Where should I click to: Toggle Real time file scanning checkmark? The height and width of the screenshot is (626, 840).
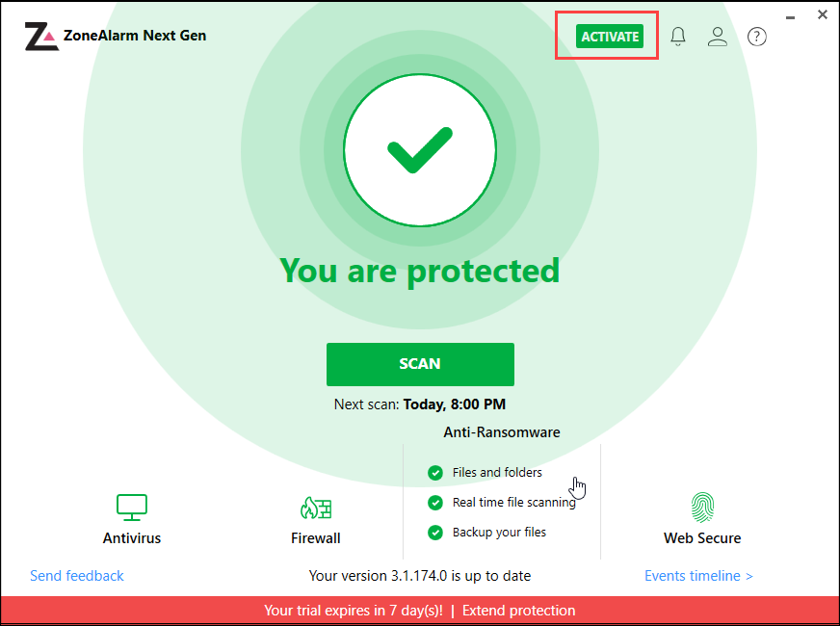[x=436, y=503]
